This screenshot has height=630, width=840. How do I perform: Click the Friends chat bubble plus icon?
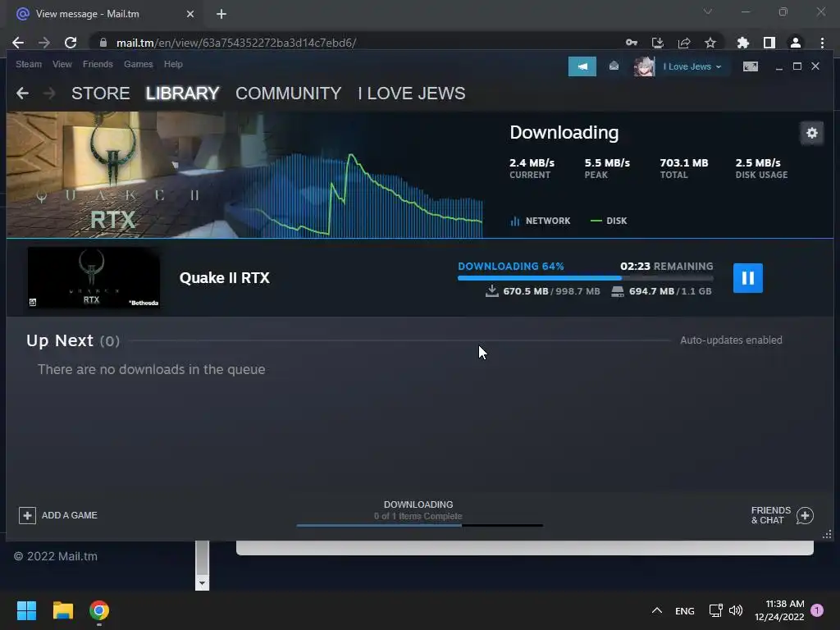805,516
